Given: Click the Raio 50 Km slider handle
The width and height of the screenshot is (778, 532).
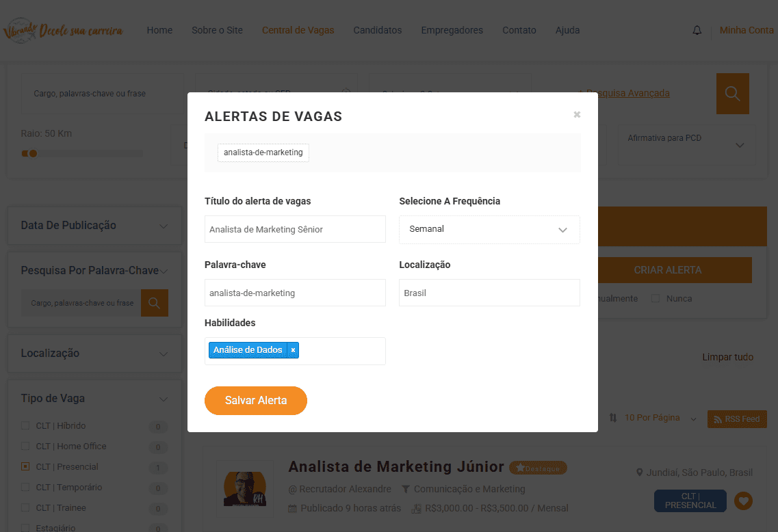Looking at the screenshot, I should pos(32,153).
